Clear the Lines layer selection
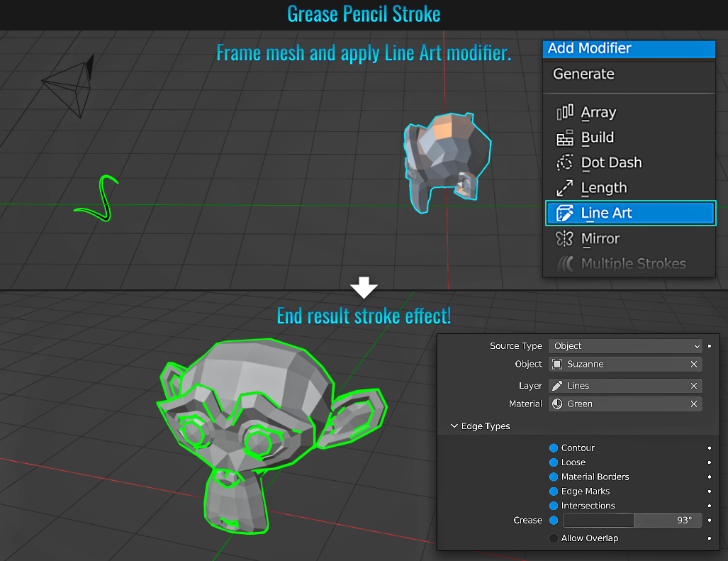Viewport: 728px width, 561px height. click(694, 386)
